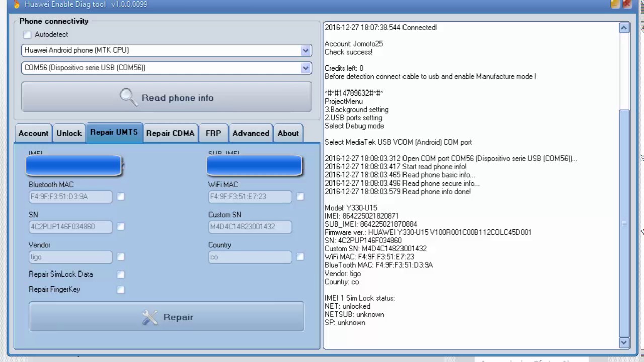The width and height of the screenshot is (644, 362).
Task: Click the log line 'Select Debug mode'
Action: pos(354,126)
